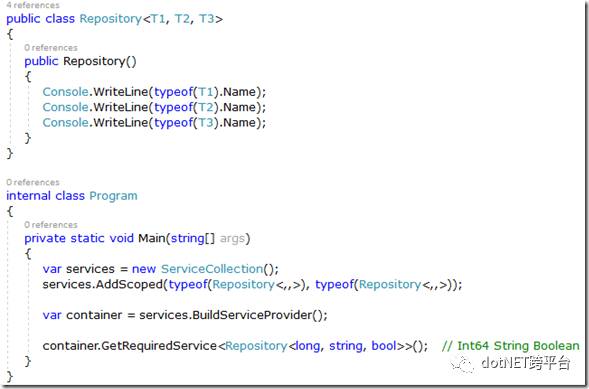Click the ServiceCollection type name

pos(212,269)
